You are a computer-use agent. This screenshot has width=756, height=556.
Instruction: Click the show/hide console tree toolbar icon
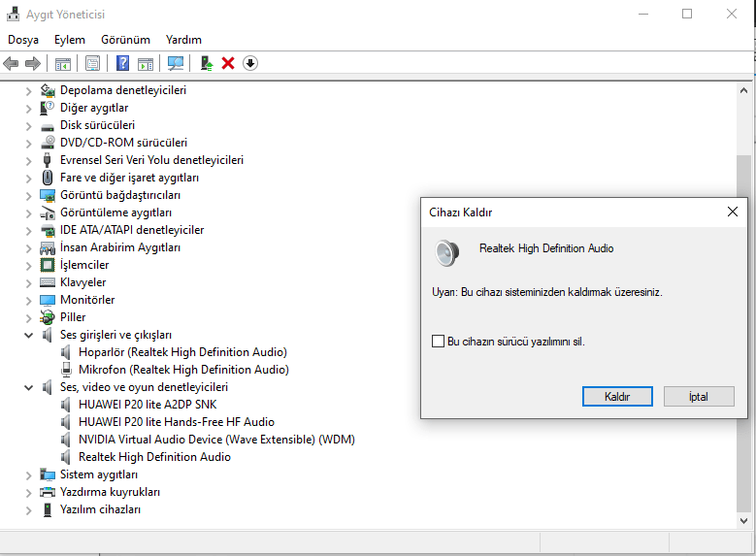point(63,63)
